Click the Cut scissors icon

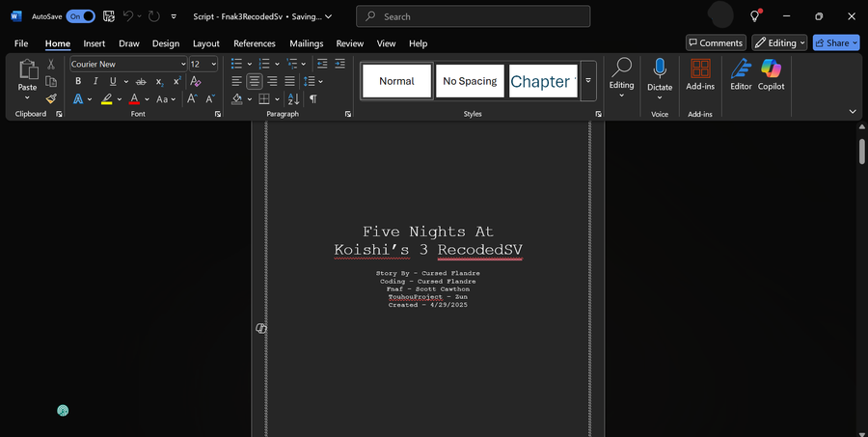51,65
